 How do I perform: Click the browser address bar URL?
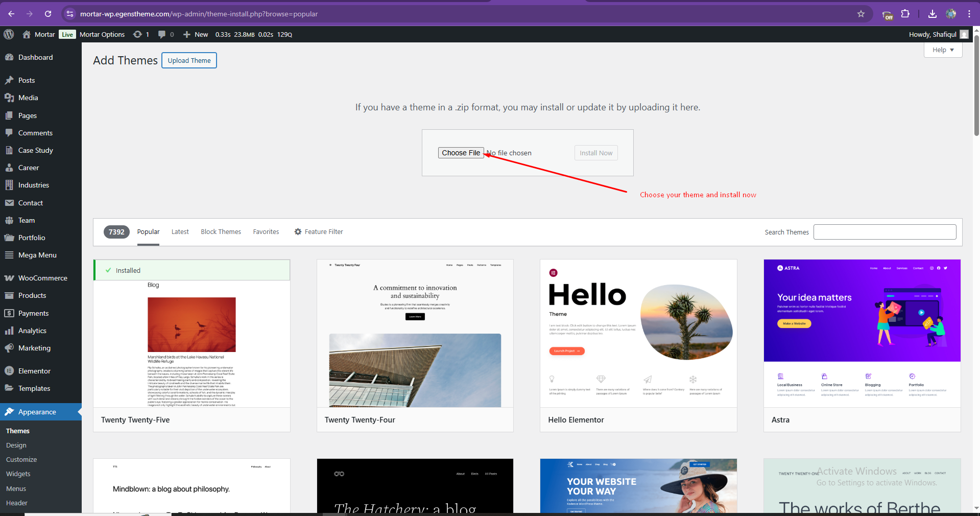coord(199,14)
